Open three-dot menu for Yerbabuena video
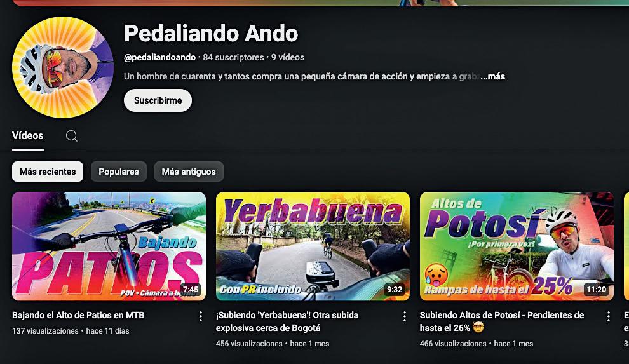 tap(404, 316)
